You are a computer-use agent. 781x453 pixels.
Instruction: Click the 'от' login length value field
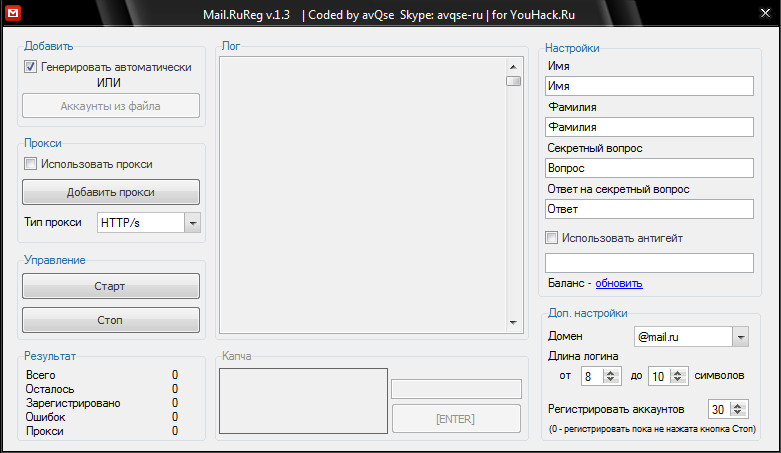[592, 376]
